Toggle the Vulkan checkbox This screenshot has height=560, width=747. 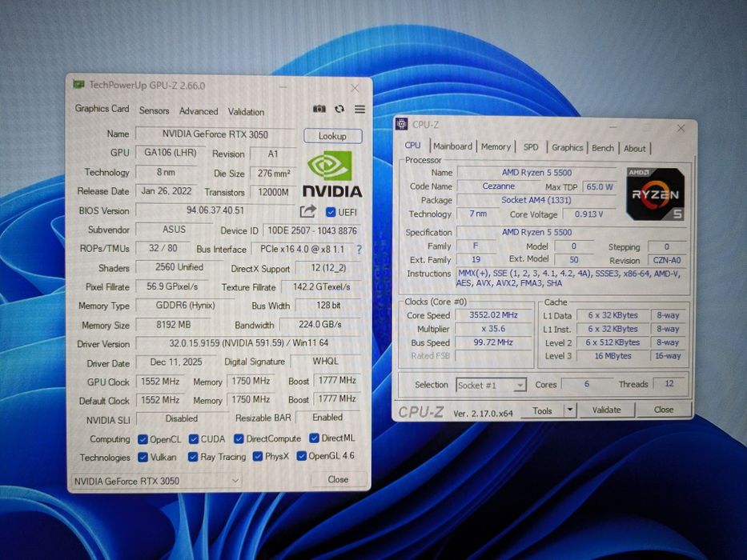143,457
